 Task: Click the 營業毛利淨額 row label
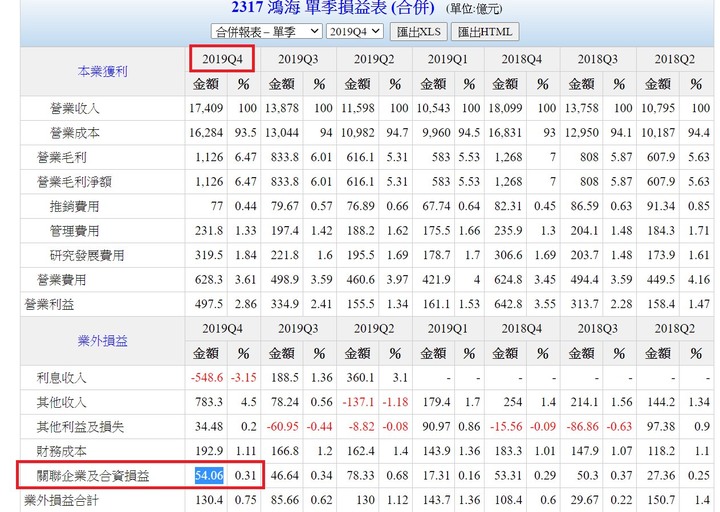pos(74,182)
